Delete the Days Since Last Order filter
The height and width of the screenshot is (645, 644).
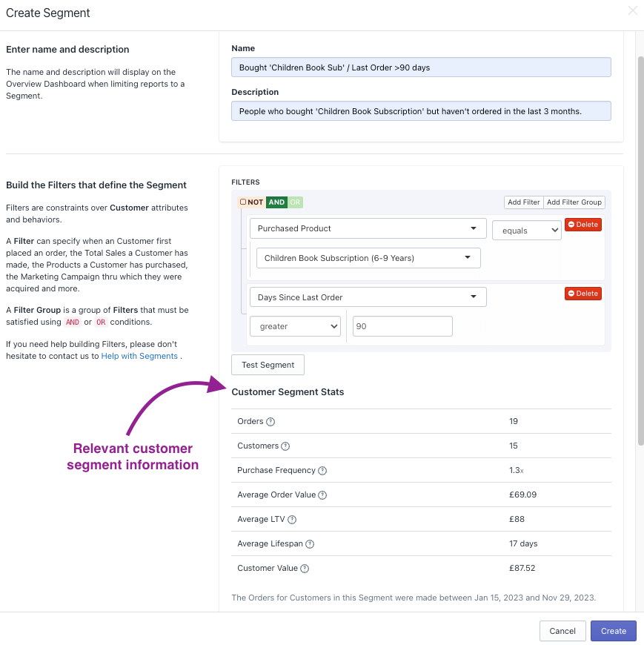(582, 294)
